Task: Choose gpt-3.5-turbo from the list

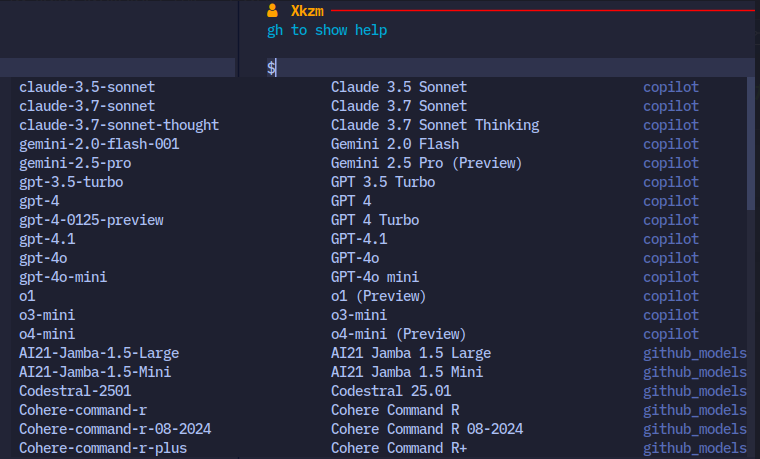Action: (x=71, y=182)
